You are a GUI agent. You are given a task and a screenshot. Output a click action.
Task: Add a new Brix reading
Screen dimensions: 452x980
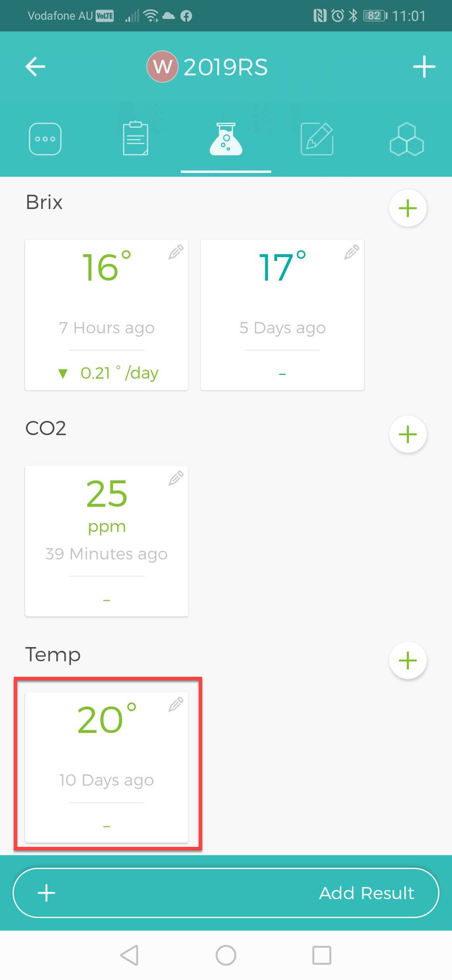coord(408,208)
